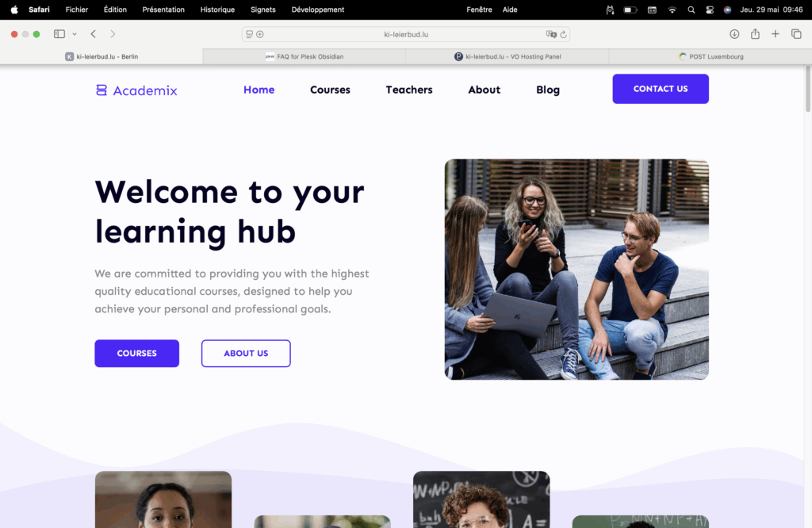Open macOS Control Center icon

710,10
